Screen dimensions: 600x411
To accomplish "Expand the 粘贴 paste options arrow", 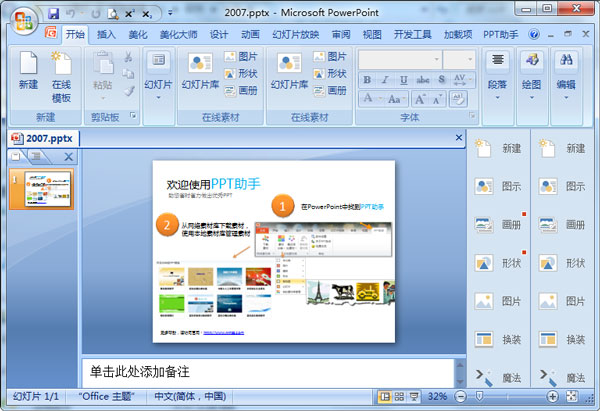I will [x=103, y=98].
